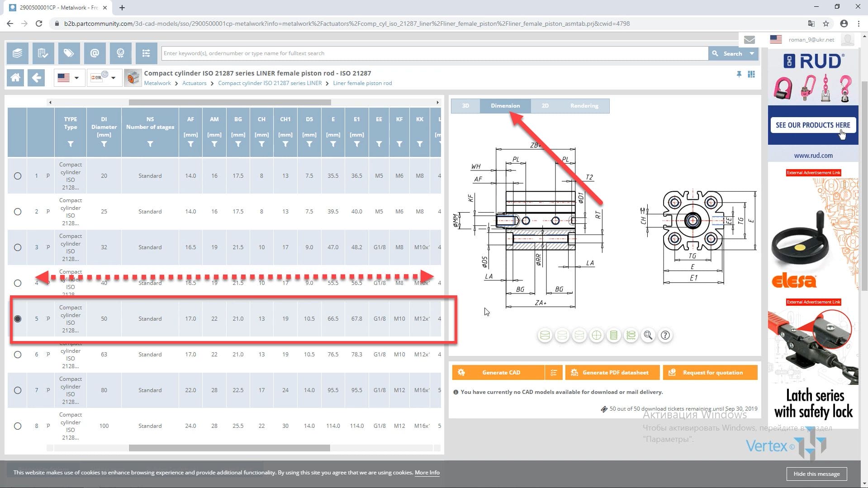This screenshot has height=488, width=868.
Task: Select the faded transparent view icon
Action: click(562, 335)
